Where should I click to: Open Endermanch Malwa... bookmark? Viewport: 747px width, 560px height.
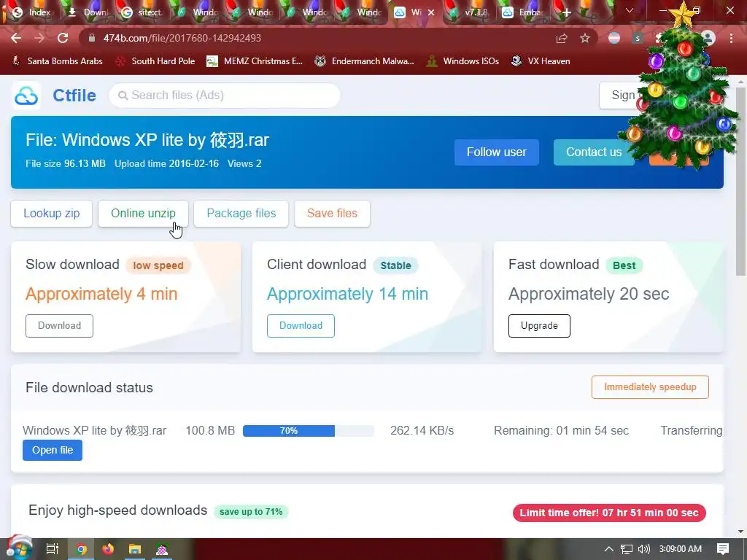pos(365,61)
